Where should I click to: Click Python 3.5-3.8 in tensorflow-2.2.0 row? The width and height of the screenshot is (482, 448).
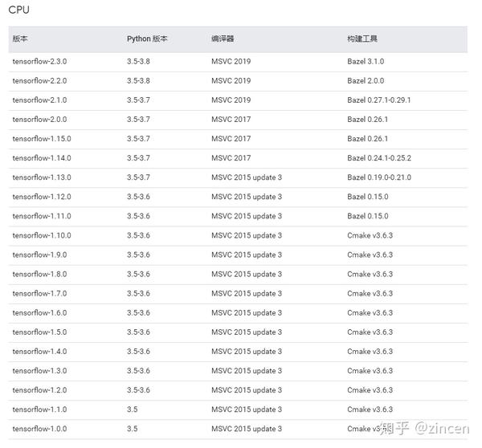tap(138, 81)
